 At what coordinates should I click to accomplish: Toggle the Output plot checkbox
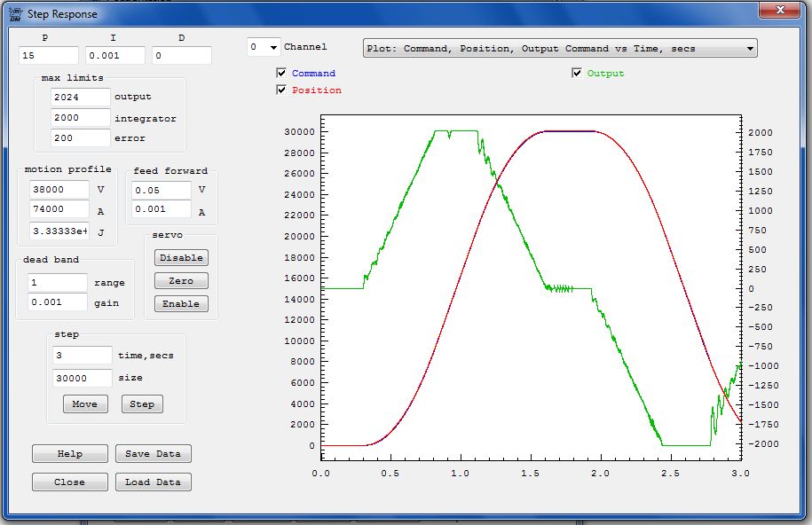click(x=578, y=73)
